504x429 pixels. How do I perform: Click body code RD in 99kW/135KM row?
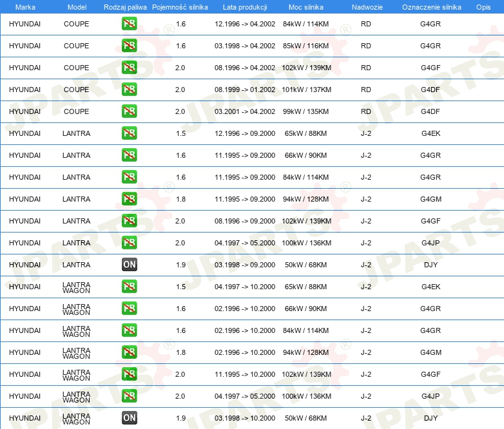coord(366,111)
